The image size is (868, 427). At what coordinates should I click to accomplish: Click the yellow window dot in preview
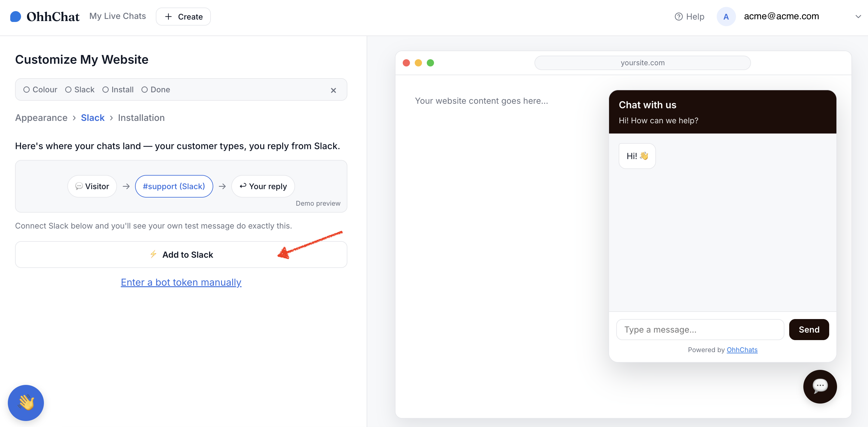click(418, 63)
